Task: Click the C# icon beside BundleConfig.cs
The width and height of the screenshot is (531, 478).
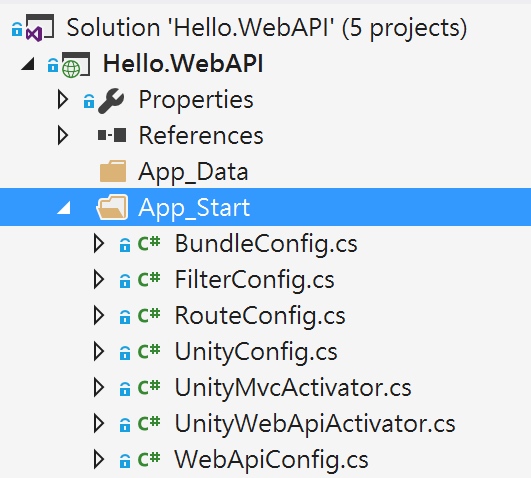Action: click(149, 243)
